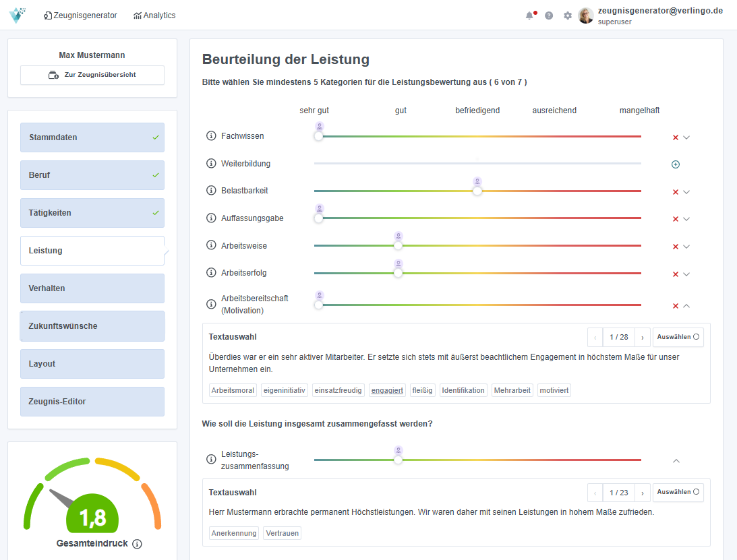
Task: Go to Verhalten section
Action: [x=92, y=288]
